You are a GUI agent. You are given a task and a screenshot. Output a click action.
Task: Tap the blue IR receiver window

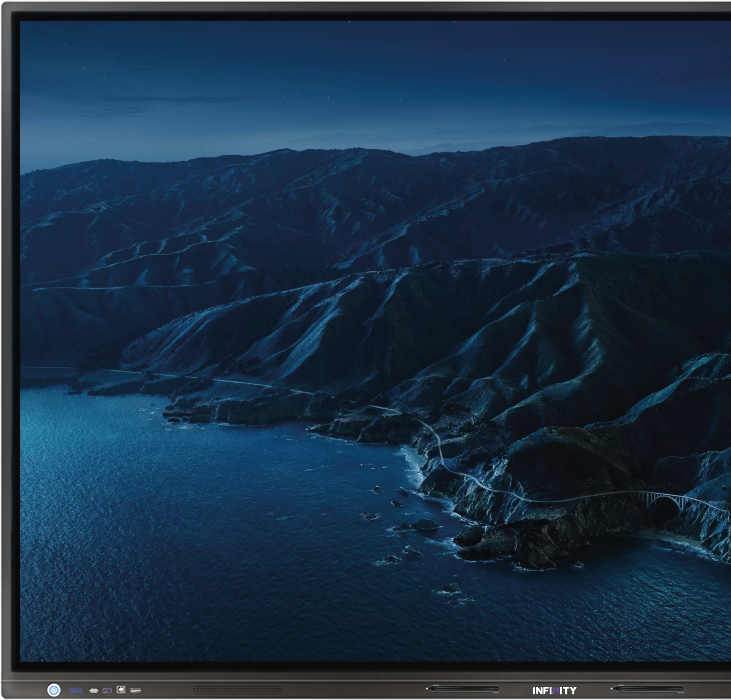point(76,690)
